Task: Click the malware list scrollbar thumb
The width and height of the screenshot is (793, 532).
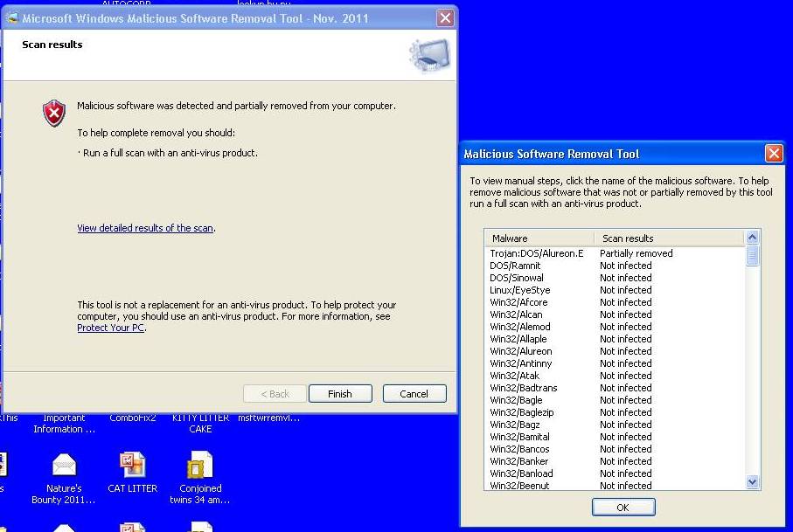Action: [752, 256]
